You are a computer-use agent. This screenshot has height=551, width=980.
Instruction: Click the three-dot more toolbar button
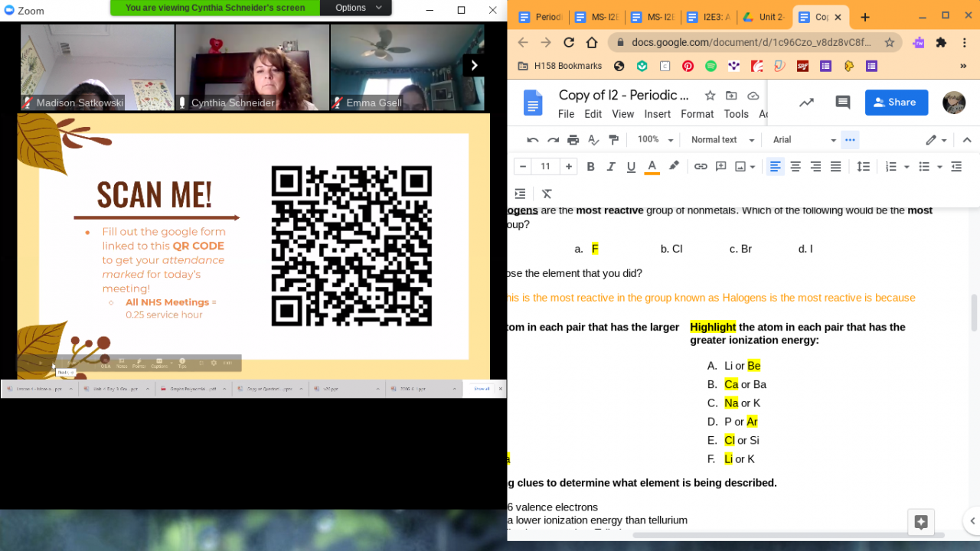(850, 140)
